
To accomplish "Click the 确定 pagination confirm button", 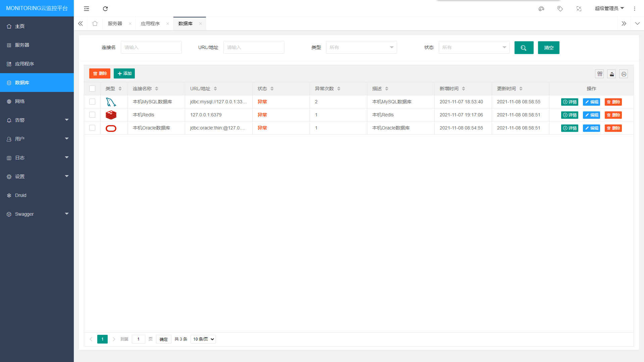I will coord(164,339).
